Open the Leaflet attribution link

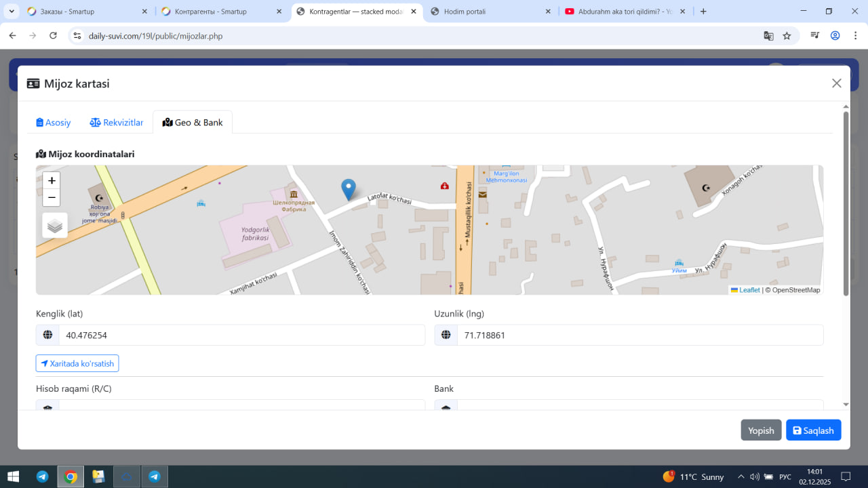[749, 290]
